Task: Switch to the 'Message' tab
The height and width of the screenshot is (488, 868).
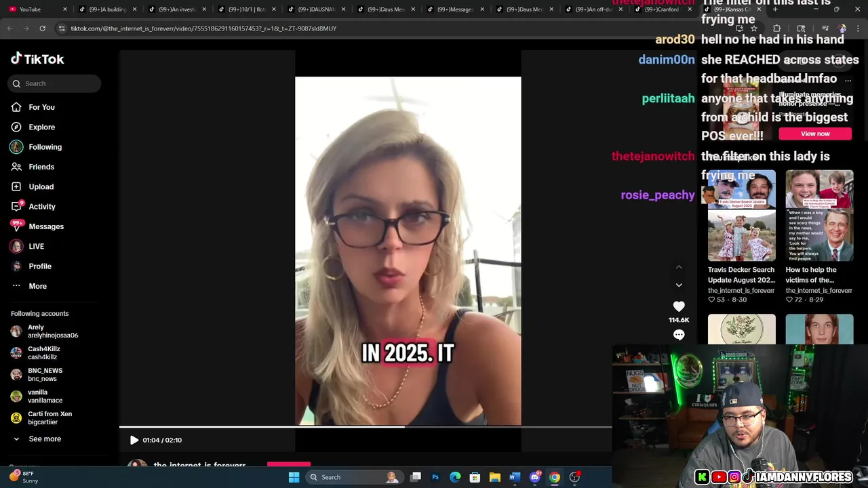Action: (455, 9)
